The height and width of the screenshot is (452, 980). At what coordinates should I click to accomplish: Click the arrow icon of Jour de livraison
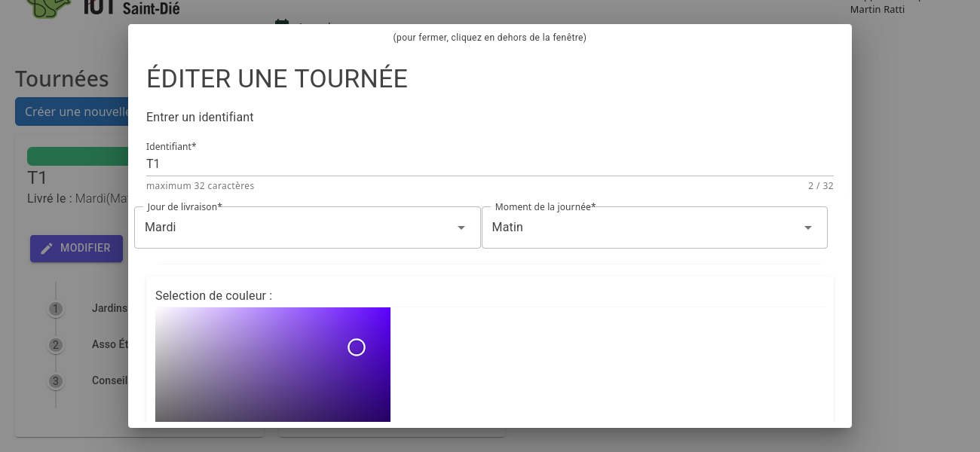pyautogui.click(x=461, y=228)
